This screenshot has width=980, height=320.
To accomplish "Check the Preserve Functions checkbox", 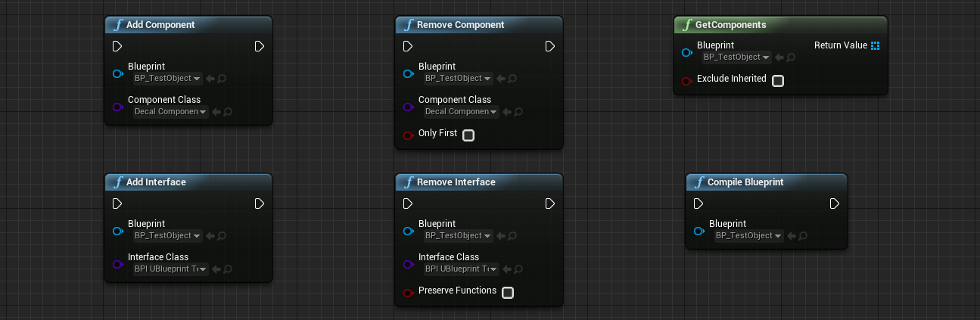I will (507, 293).
